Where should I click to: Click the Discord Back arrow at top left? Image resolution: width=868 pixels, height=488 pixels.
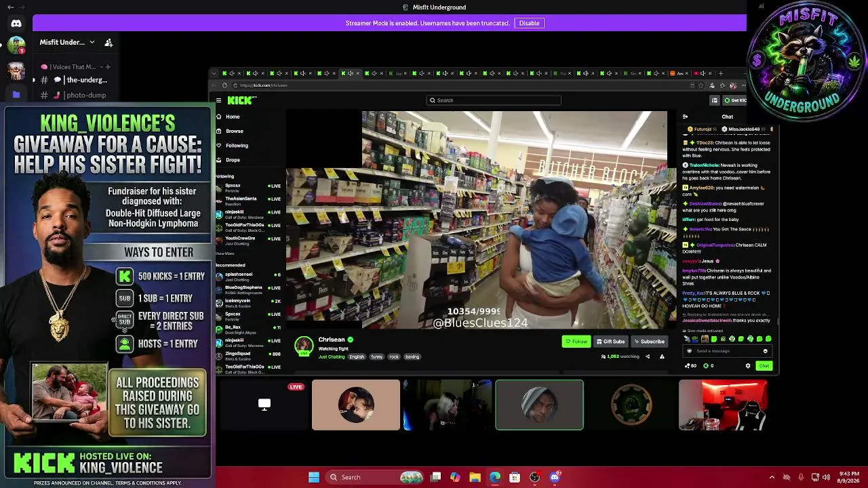click(10, 7)
